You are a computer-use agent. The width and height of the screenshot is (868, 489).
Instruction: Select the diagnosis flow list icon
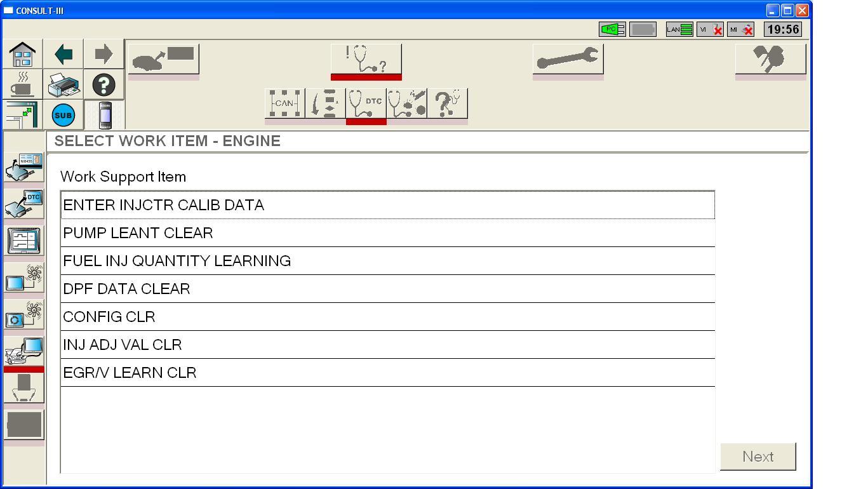click(x=325, y=104)
